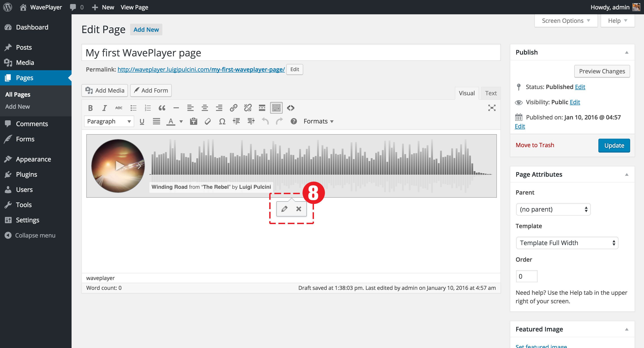Insert a blockquote in the editor
644x348 pixels.
pyautogui.click(x=162, y=108)
